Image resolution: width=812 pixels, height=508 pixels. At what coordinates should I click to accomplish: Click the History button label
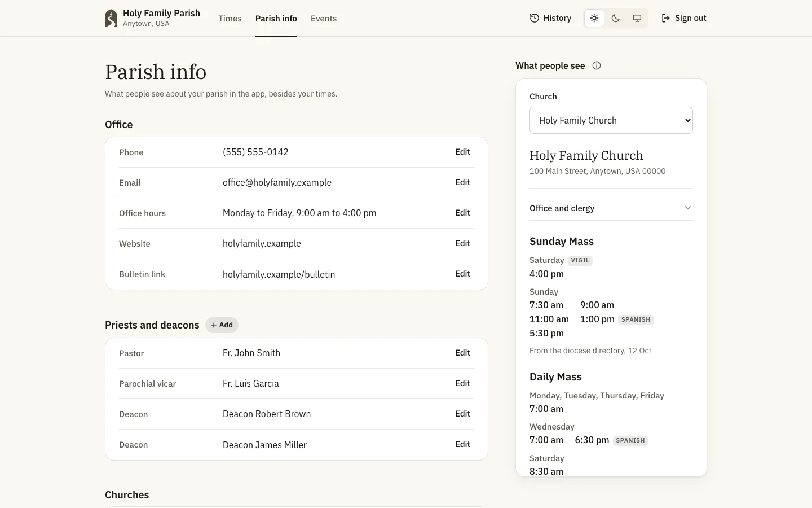click(x=557, y=18)
